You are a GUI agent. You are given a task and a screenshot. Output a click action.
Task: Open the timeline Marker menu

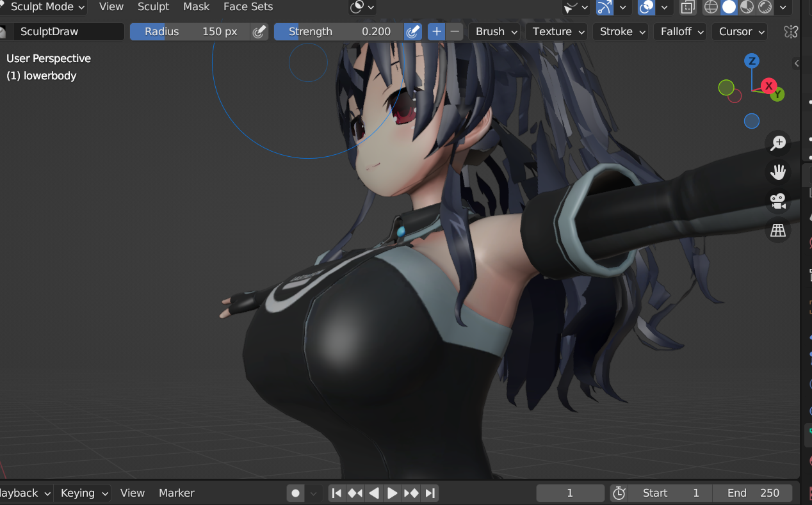pyautogui.click(x=177, y=493)
